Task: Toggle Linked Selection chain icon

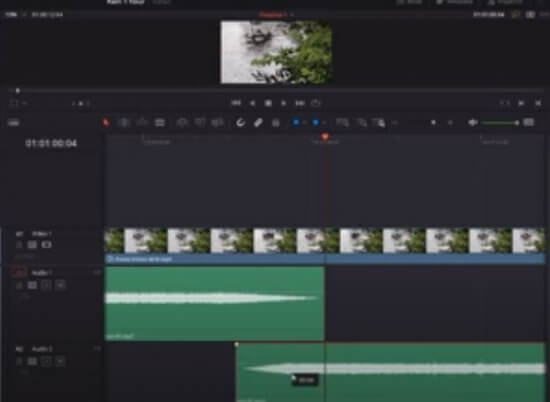Action: coord(258,122)
